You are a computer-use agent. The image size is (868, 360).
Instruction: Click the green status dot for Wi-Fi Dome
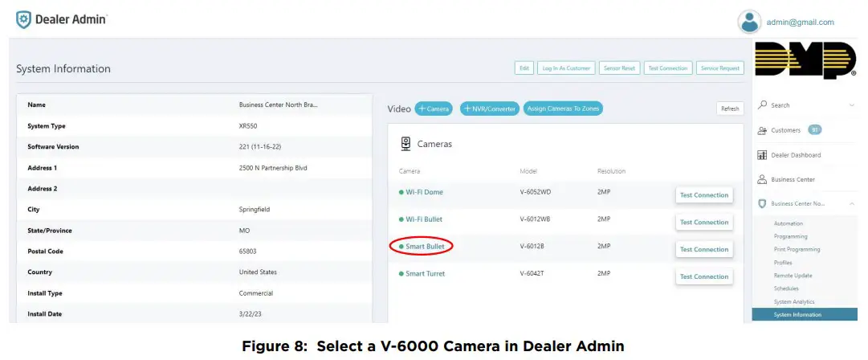coord(401,192)
